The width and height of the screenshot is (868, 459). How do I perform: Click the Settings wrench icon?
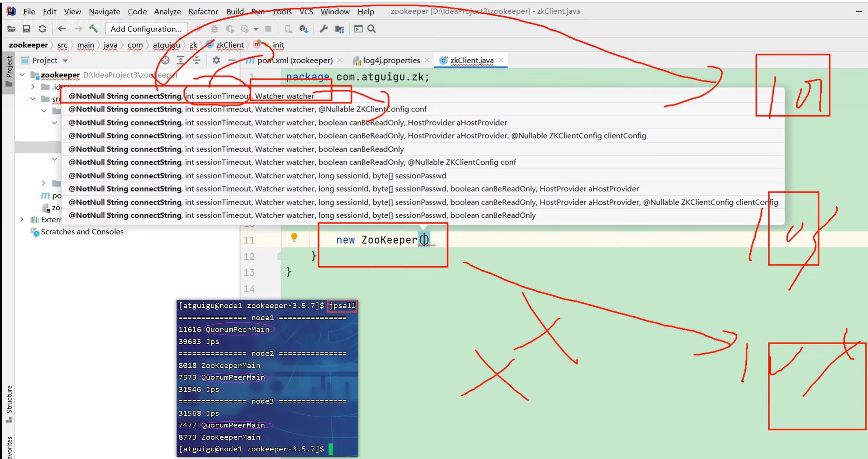324,29
